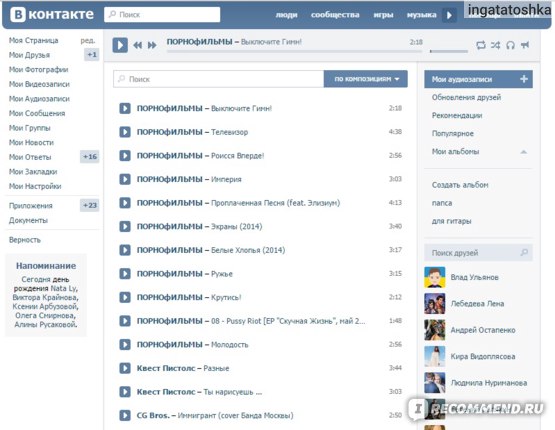Open Мои Фотографии in sidebar
The height and width of the screenshot is (430, 555).
(x=38, y=69)
